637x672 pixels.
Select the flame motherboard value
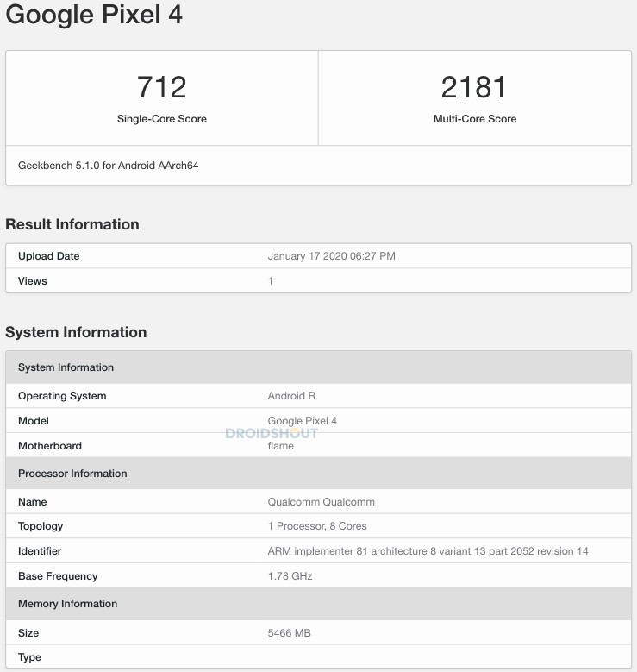(x=281, y=446)
